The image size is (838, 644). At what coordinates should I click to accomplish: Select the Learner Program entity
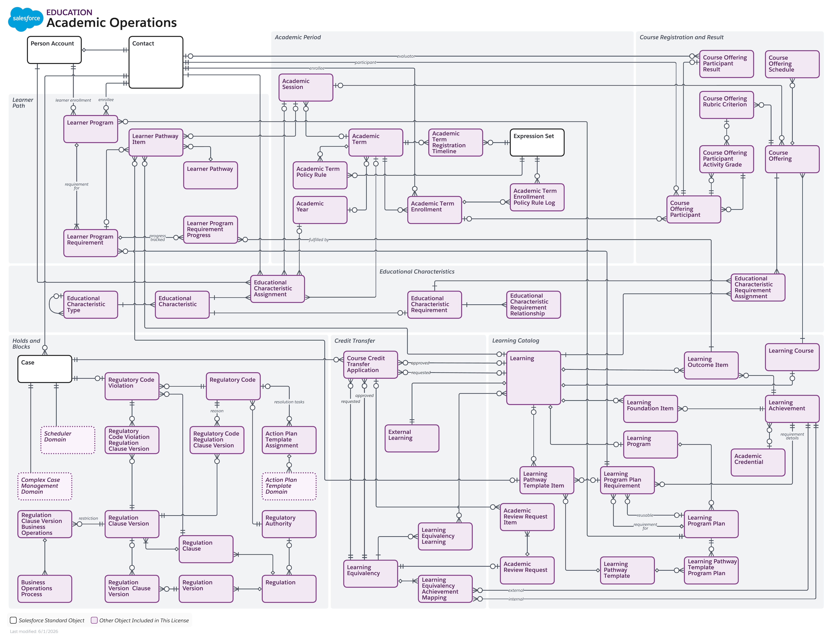tap(91, 129)
